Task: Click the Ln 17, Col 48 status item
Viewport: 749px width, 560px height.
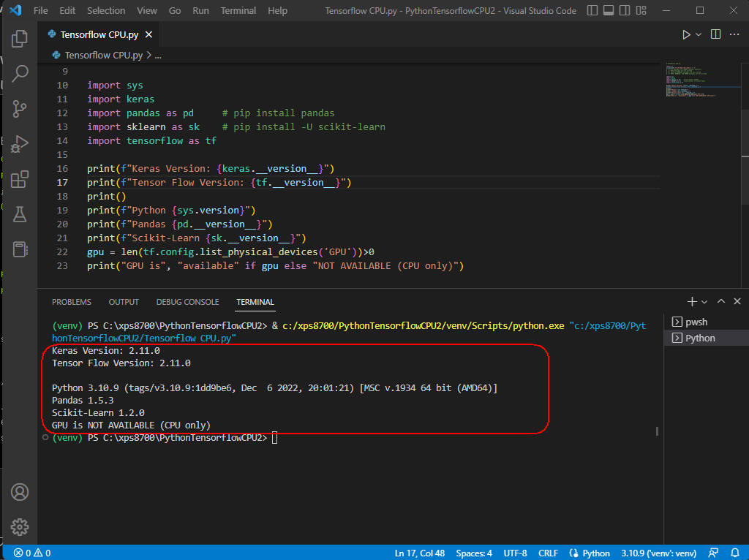Action: 419,553
